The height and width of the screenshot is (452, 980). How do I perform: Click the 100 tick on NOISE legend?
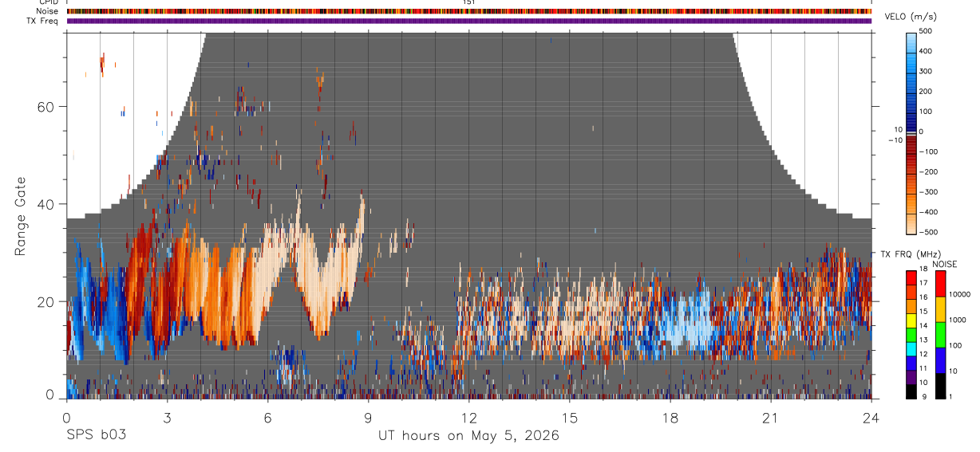[x=956, y=345]
